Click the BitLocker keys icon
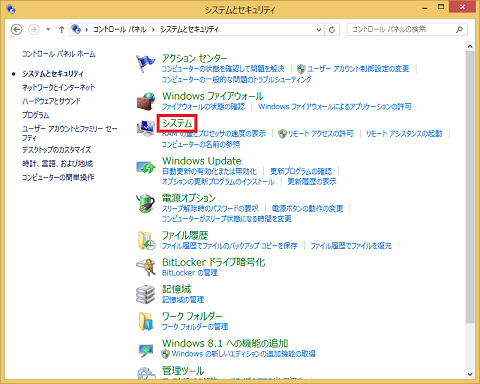Screen dimensions: 480x384 [146, 267]
